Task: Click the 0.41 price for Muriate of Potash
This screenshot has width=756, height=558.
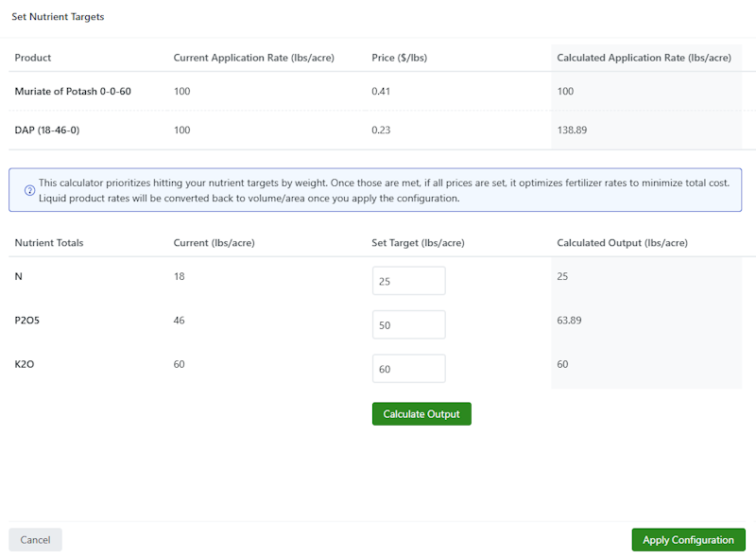Action: (381, 92)
